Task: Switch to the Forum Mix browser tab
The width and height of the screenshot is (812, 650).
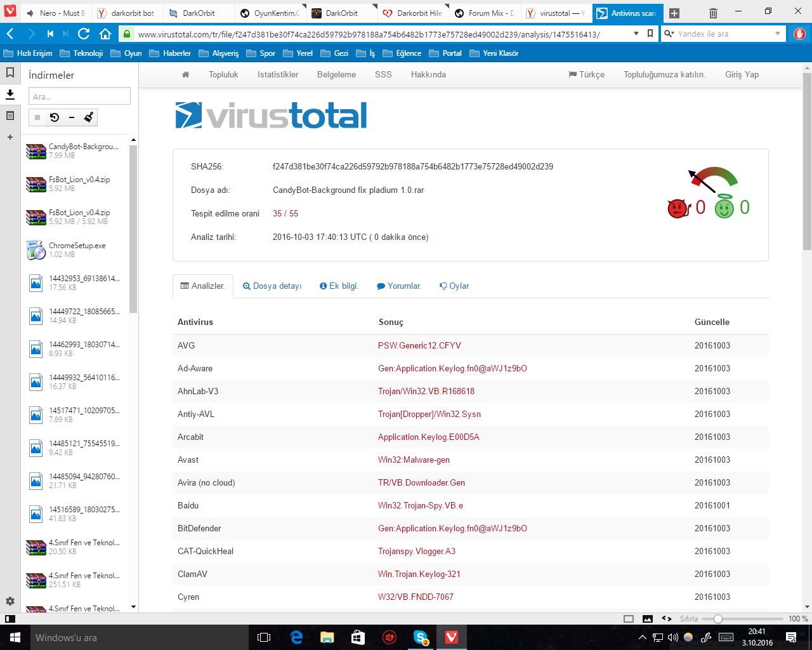Action: 485,13
